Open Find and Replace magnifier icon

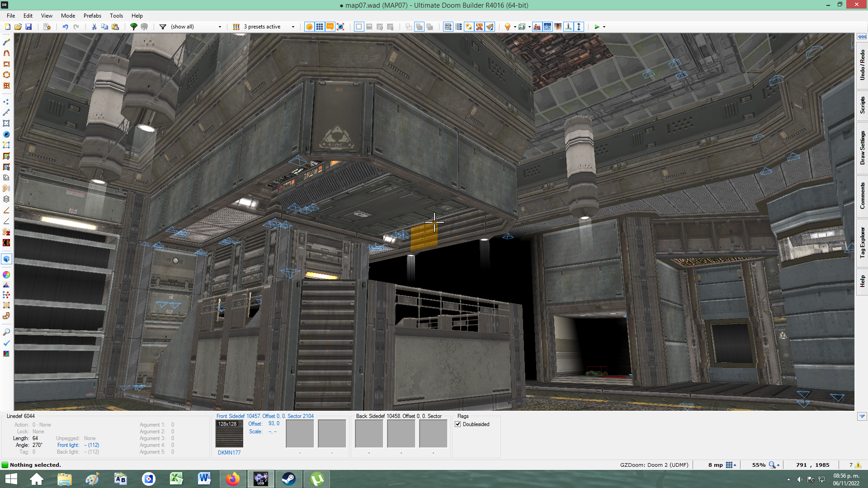click(x=6, y=332)
